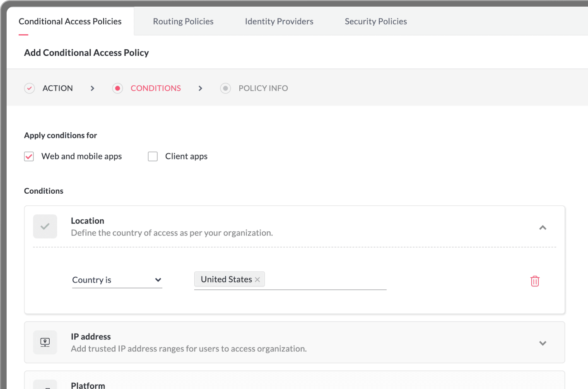Image resolution: width=588 pixels, height=389 pixels.
Task: Click the POLICY INFO step label
Action: pos(263,88)
